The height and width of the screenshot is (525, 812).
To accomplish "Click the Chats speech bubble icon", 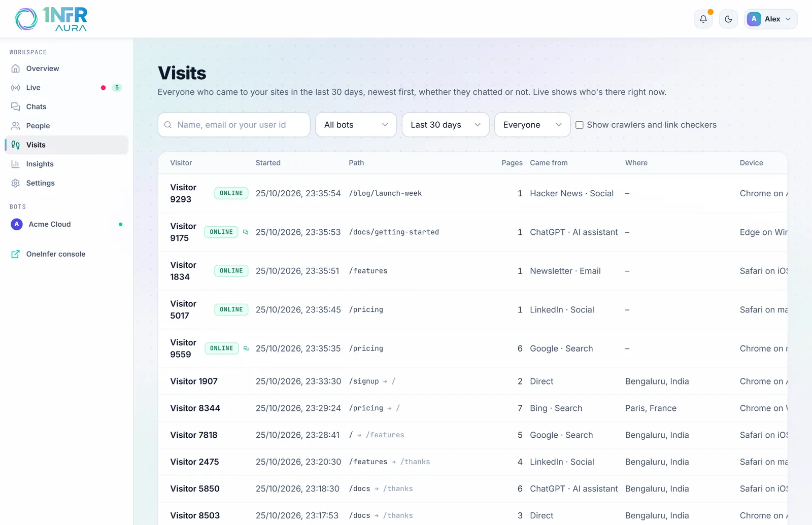I will (16, 107).
